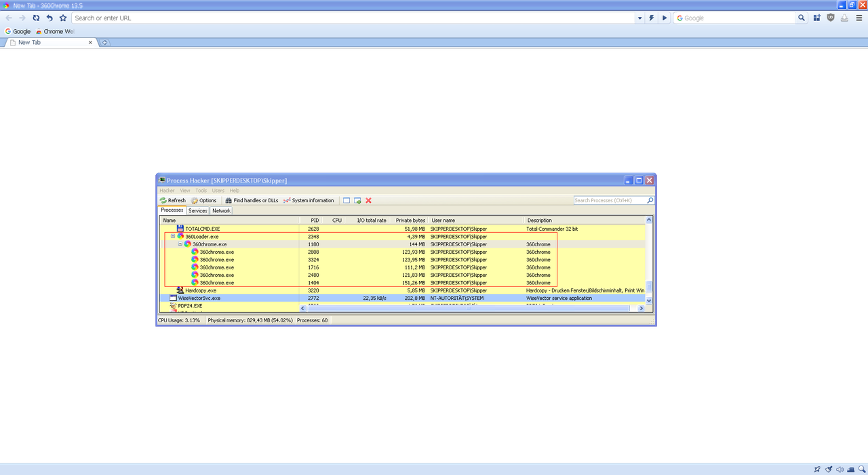Viewport: 868px width, 475px height.
Task: Open the Hacker menu
Action: point(167,191)
